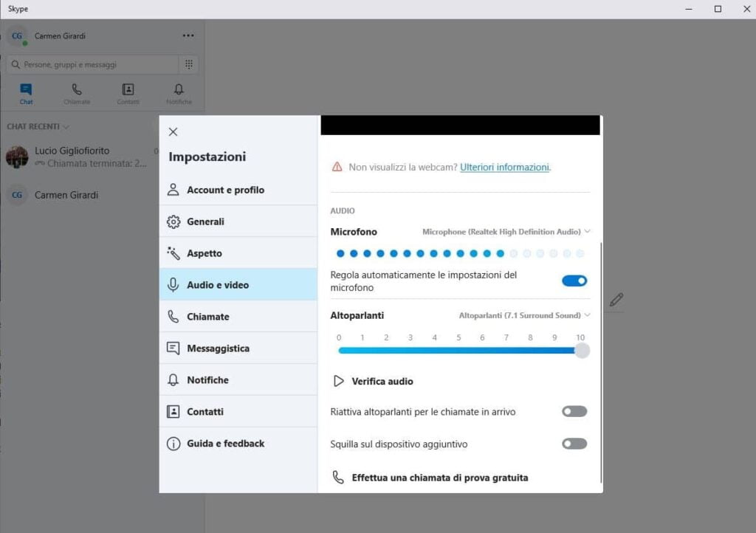Click the Altoparlanti volume slider handle
756x533 pixels.
[x=582, y=351]
